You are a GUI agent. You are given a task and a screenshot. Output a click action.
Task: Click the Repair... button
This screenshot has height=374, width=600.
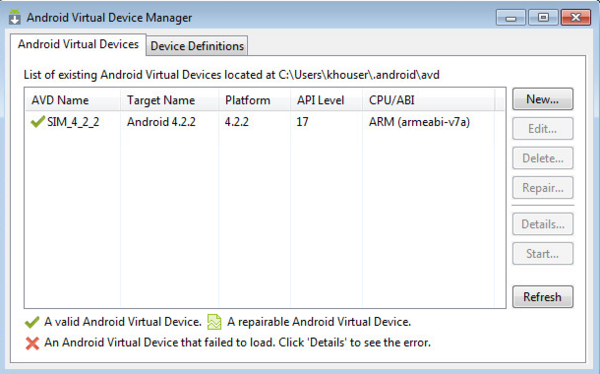pyautogui.click(x=543, y=188)
